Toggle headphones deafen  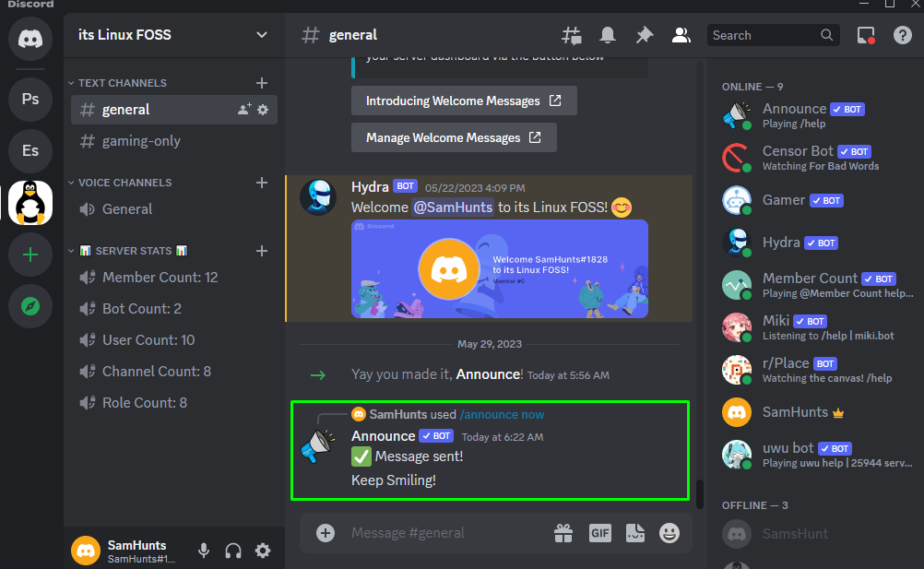pyautogui.click(x=233, y=551)
